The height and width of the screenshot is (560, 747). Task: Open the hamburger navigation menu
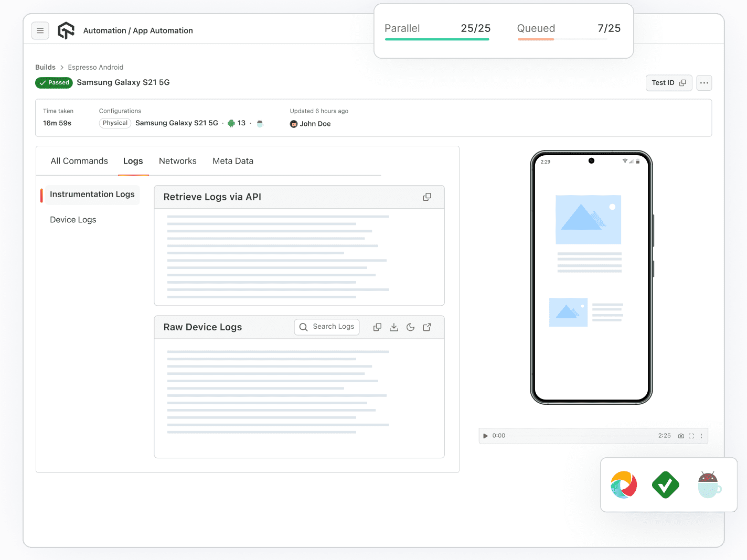pyautogui.click(x=40, y=30)
